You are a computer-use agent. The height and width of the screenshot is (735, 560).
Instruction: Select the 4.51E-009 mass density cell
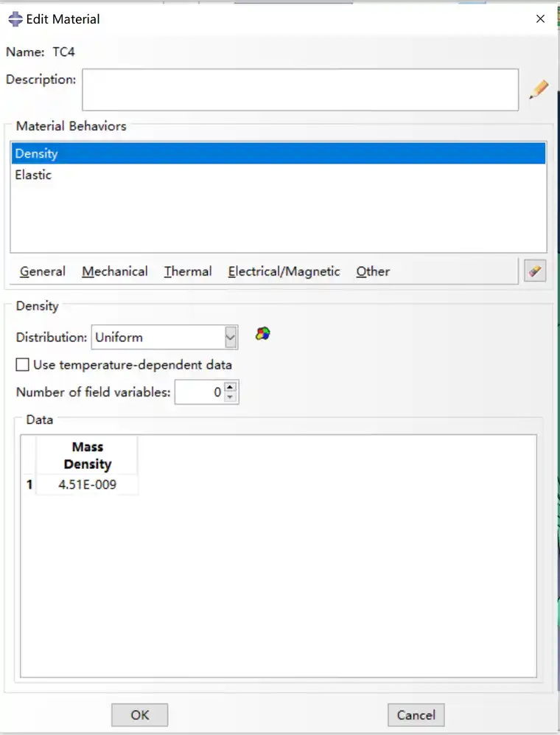[x=87, y=484]
